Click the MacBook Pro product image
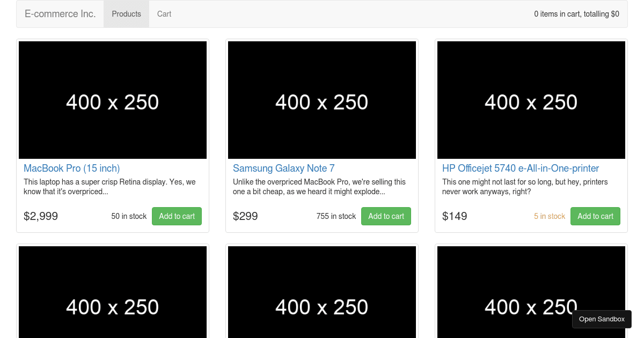The height and width of the screenshot is (338, 644). click(x=113, y=100)
